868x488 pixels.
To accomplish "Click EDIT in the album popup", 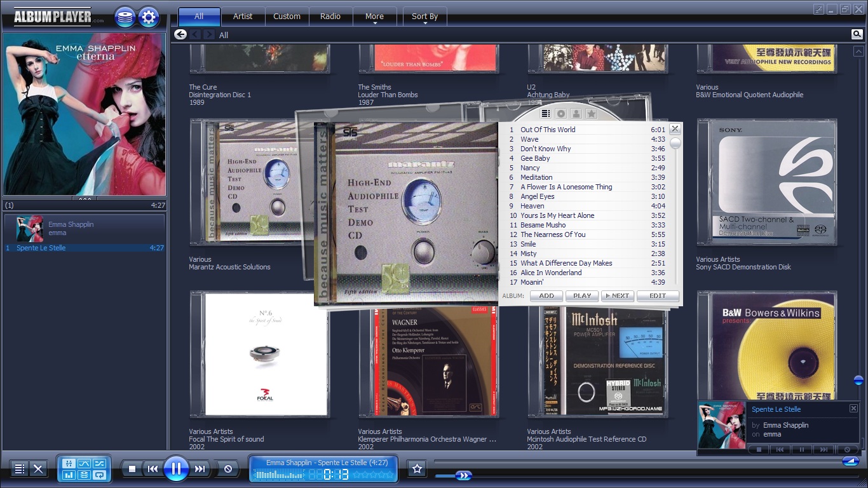I will (658, 296).
